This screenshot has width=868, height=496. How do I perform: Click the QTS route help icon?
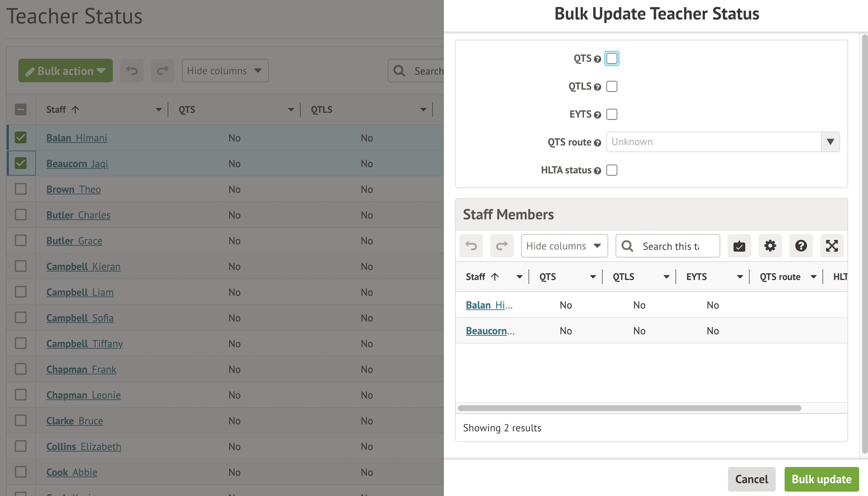click(598, 143)
